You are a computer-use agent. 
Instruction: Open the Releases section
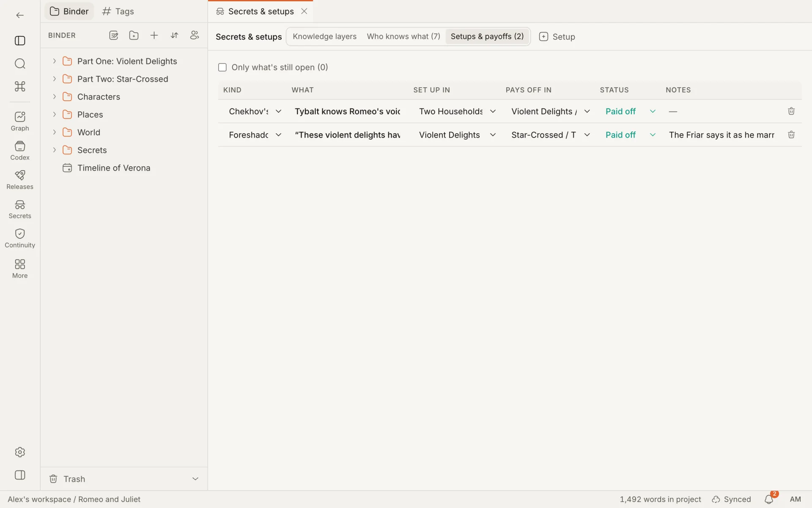[20, 180]
